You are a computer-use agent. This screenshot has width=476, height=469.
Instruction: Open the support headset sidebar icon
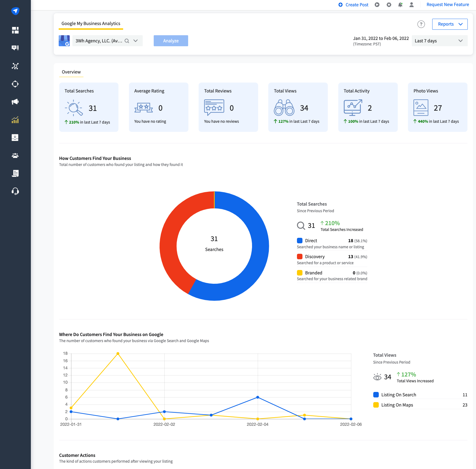tap(15, 191)
